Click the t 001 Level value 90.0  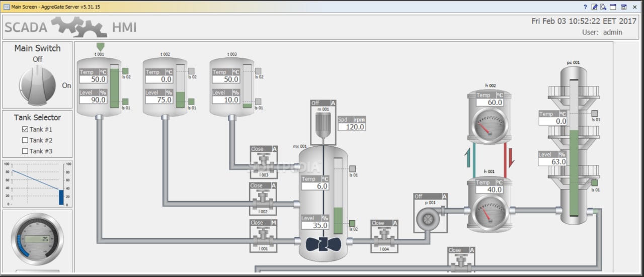coord(93,100)
